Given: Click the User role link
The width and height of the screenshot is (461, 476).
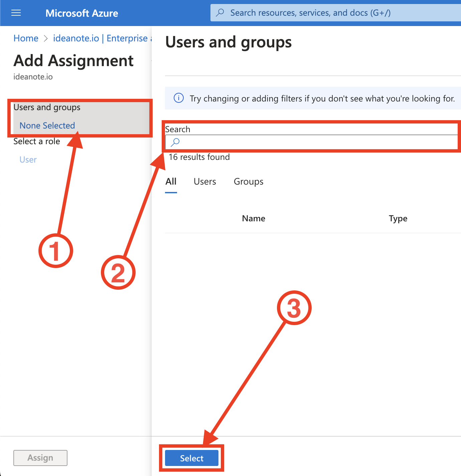Looking at the screenshot, I should 28,160.
